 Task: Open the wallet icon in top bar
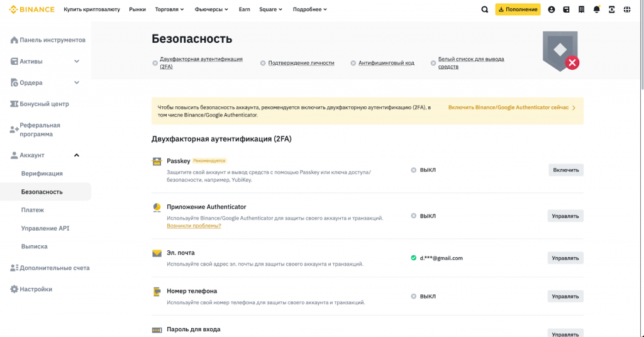[x=567, y=9]
